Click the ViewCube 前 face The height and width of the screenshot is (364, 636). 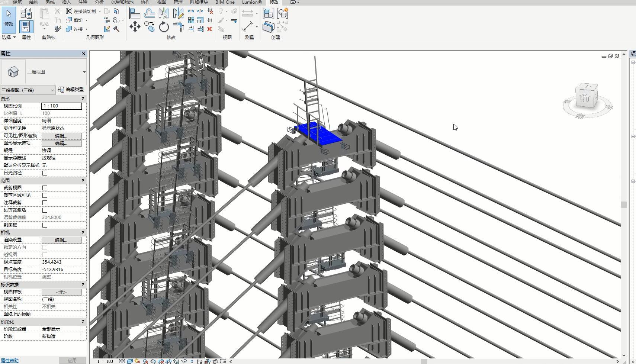click(585, 97)
